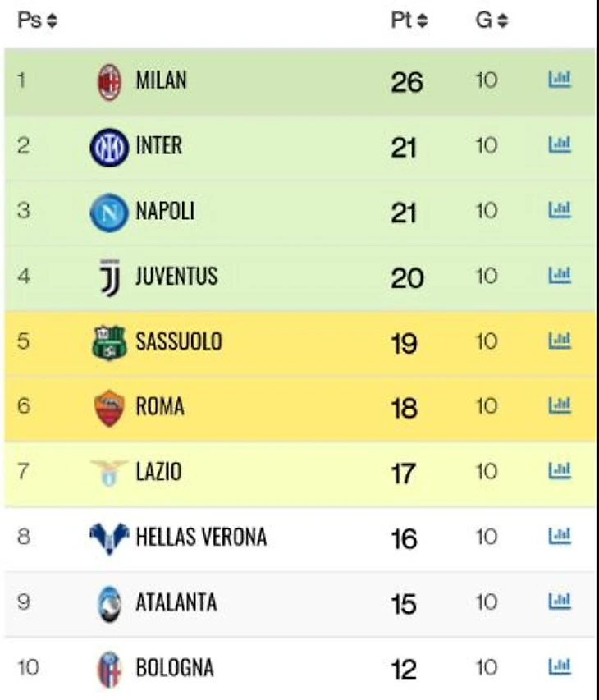Image resolution: width=599 pixels, height=700 pixels.
Task: Click the Hellas Verona logo
Action: 109,538
